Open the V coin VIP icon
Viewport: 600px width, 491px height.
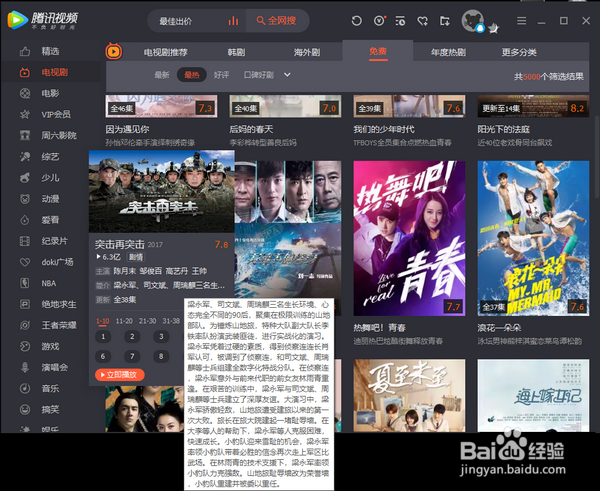[x=379, y=21]
